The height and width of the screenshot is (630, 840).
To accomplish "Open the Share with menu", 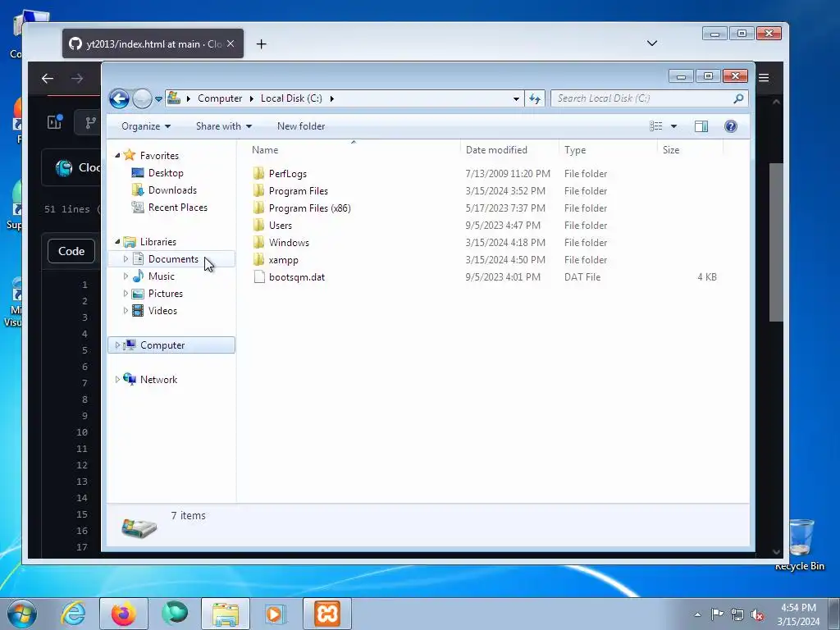I will pyautogui.click(x=223, y=126).
